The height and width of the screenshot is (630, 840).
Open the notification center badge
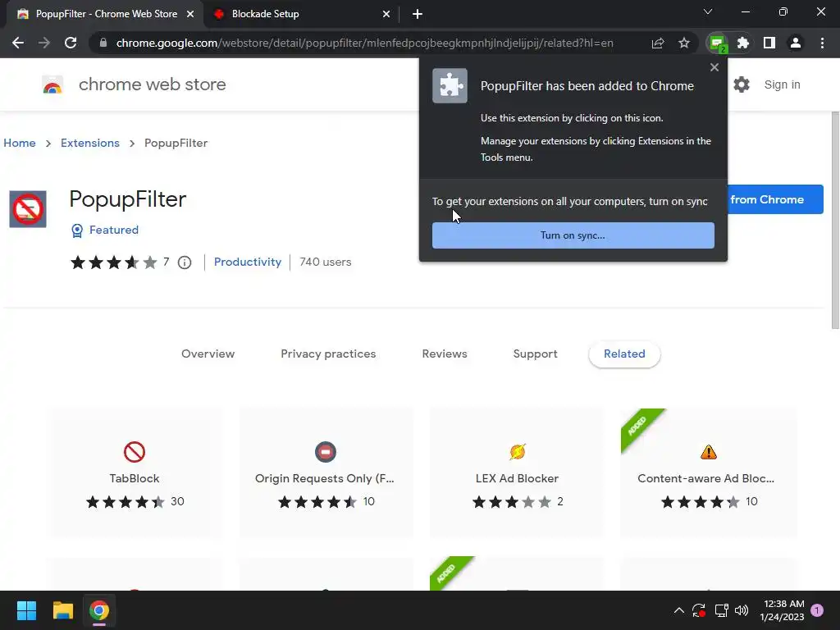(818, 610)
